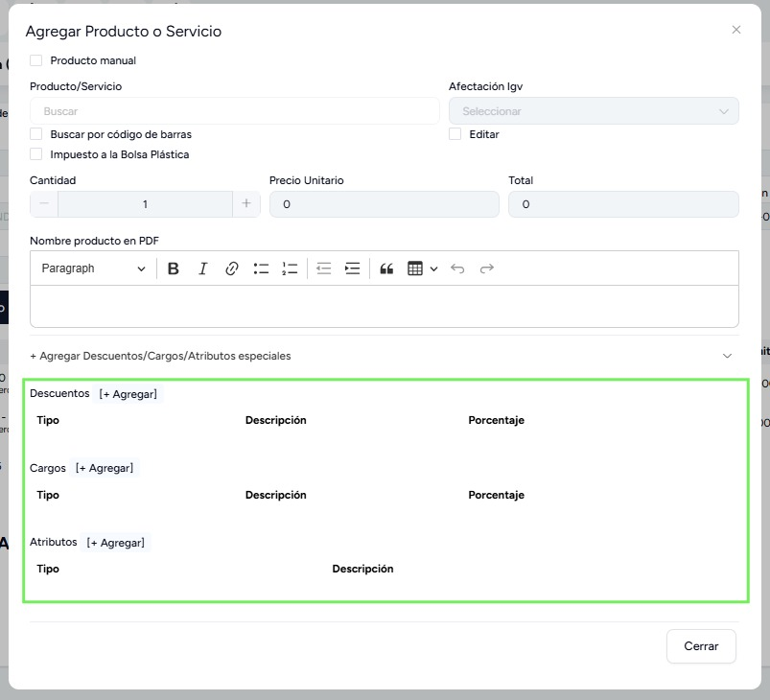Create a bulleted list
Screen dimensions: 770x700
tap(261, 268)
